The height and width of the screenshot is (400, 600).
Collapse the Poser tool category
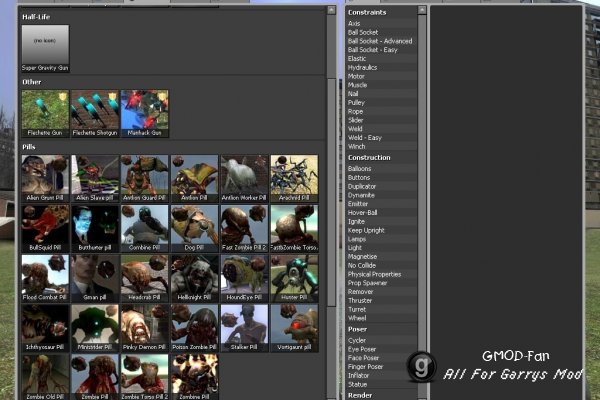pos(357,329)
